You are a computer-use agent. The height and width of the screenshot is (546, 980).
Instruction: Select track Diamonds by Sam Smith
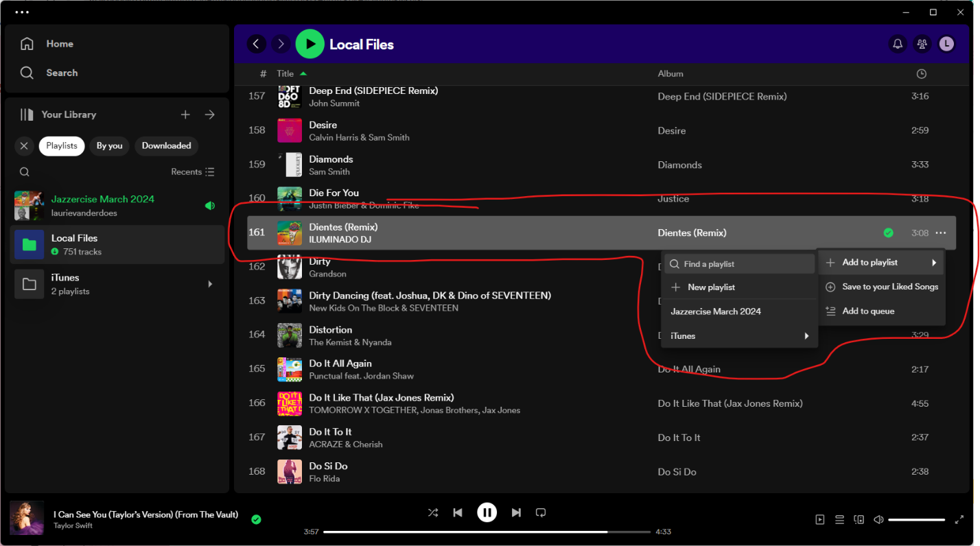tap(602, 165)
